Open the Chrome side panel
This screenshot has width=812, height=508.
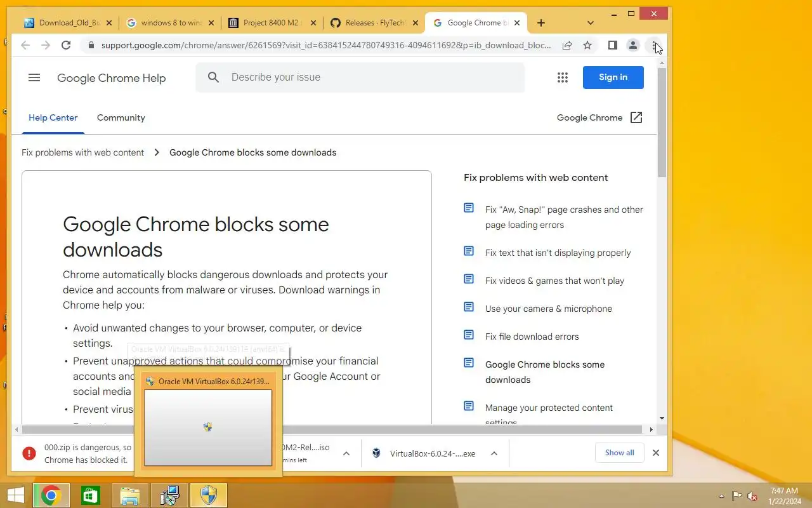612,45
